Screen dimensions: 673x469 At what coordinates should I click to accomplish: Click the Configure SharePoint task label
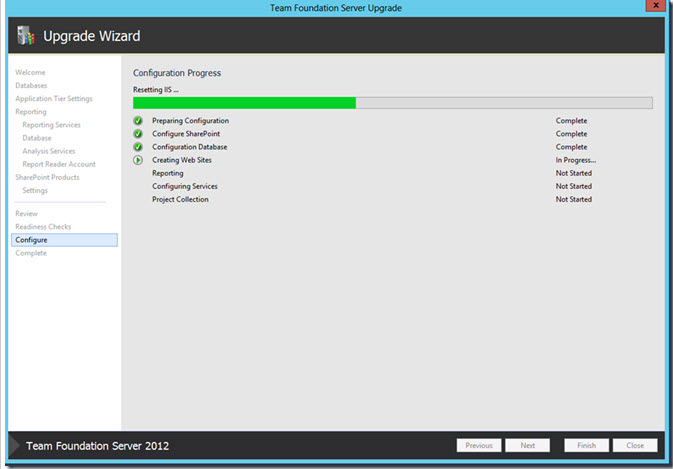click(186, 134)
